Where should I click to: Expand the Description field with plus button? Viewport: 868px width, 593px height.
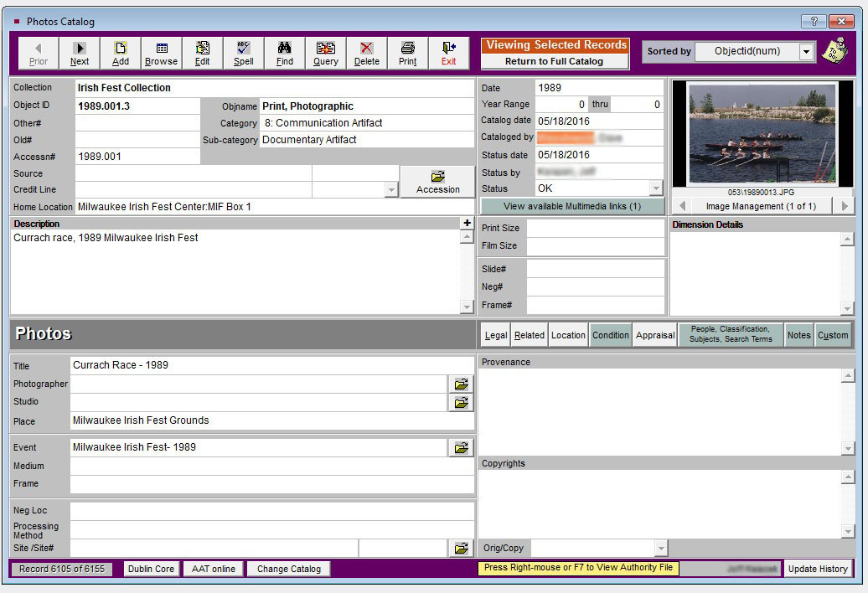coord(468,223)
